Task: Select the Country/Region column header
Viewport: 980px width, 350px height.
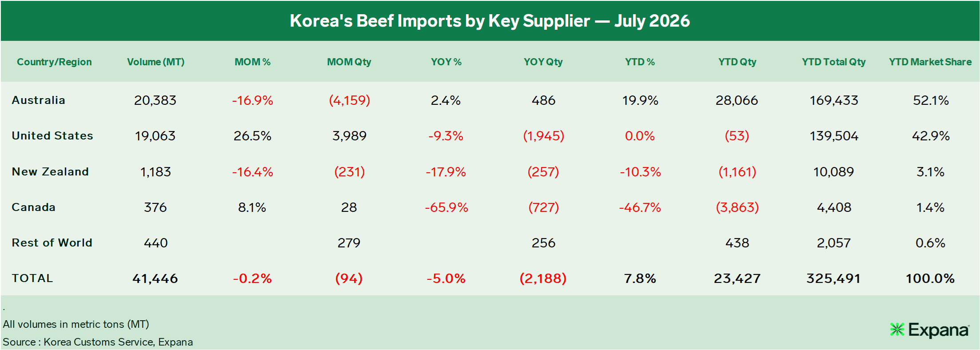Action: point(54,62)
